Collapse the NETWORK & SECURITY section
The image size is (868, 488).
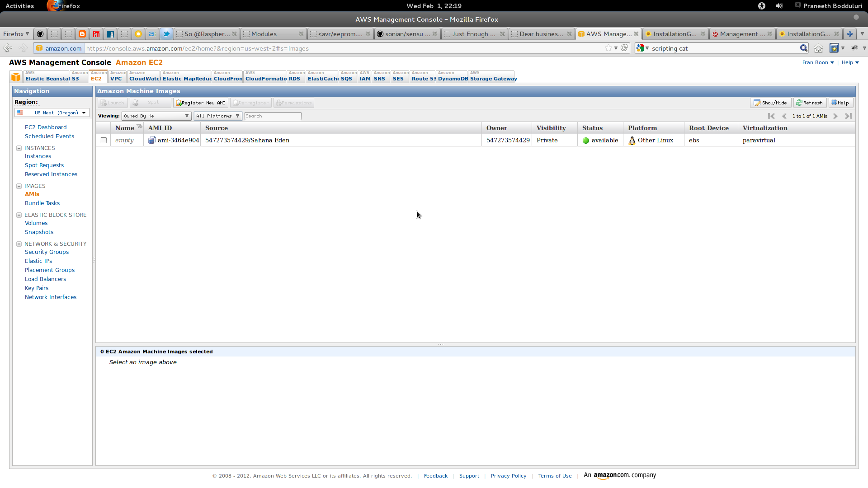click(19, 244)
